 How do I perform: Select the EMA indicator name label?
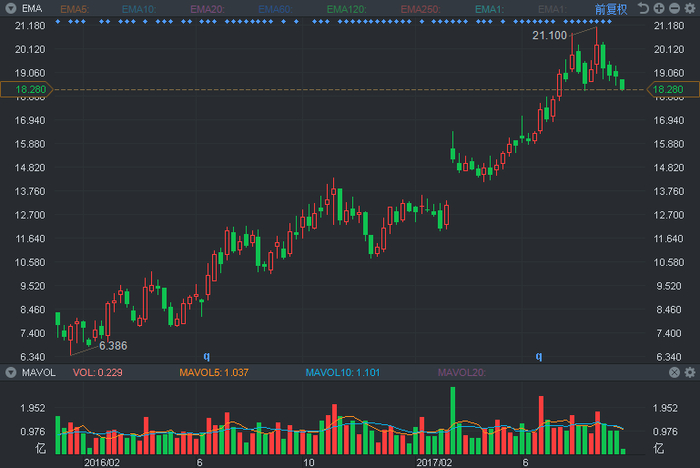(x=31, y=9)
